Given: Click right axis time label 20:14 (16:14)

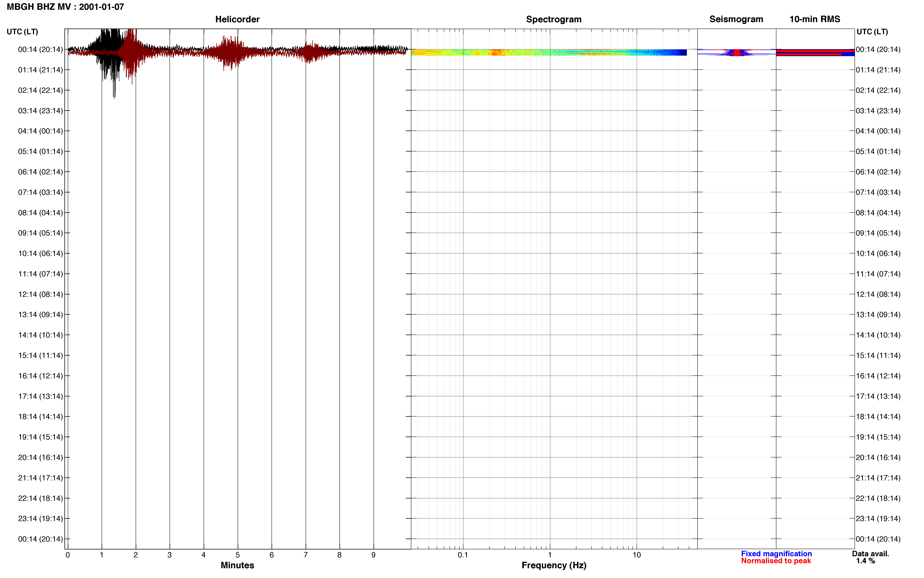Looking at the screenshot, I should click(x=878, y=457).
